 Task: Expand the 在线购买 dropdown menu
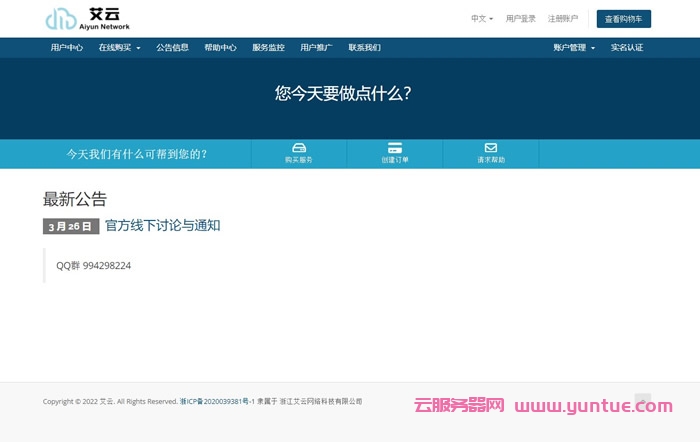tap(119, 47)
